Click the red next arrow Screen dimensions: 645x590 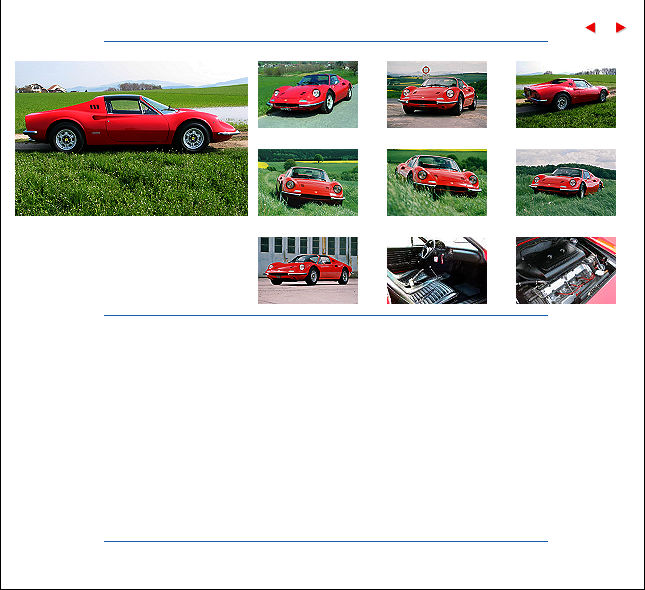coord(620,28)
